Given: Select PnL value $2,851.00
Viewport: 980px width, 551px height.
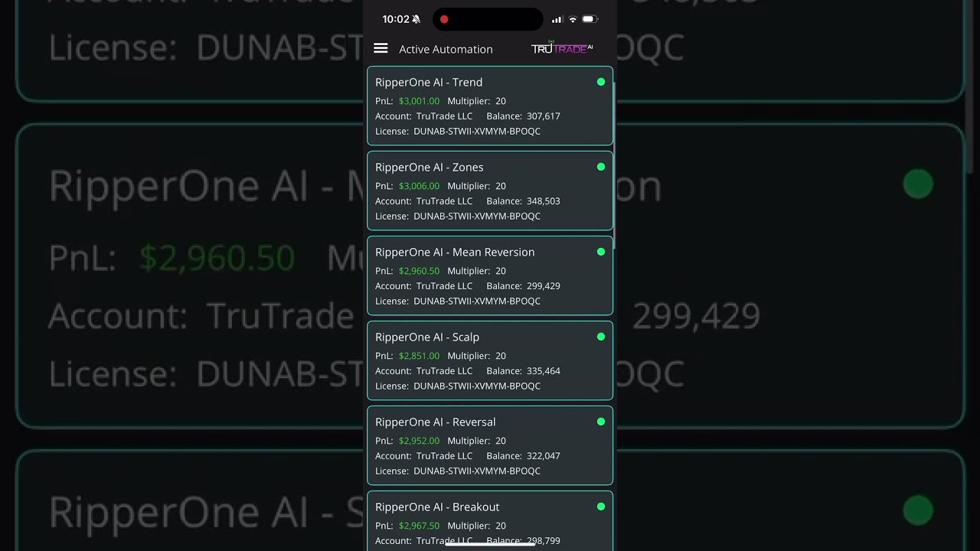Looking at the screenshot, I should pos(419,356).
